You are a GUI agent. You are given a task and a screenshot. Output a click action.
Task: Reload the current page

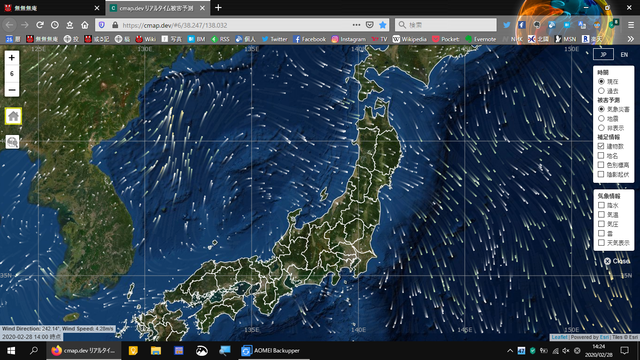[40, 25]
